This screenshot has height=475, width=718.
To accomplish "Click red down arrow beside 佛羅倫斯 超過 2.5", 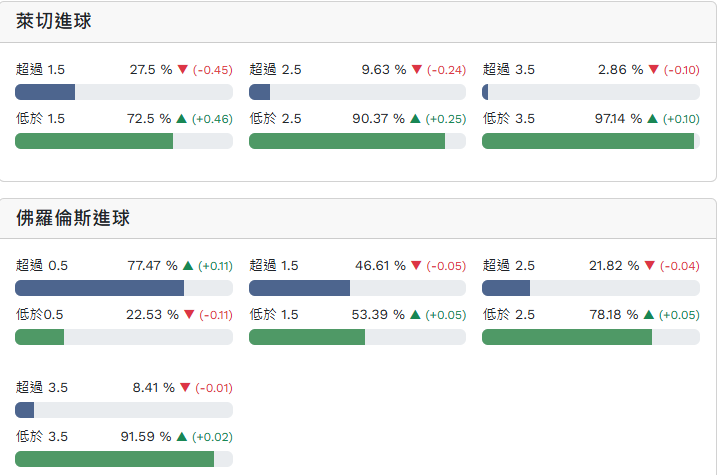I will [x=650, y=266].
